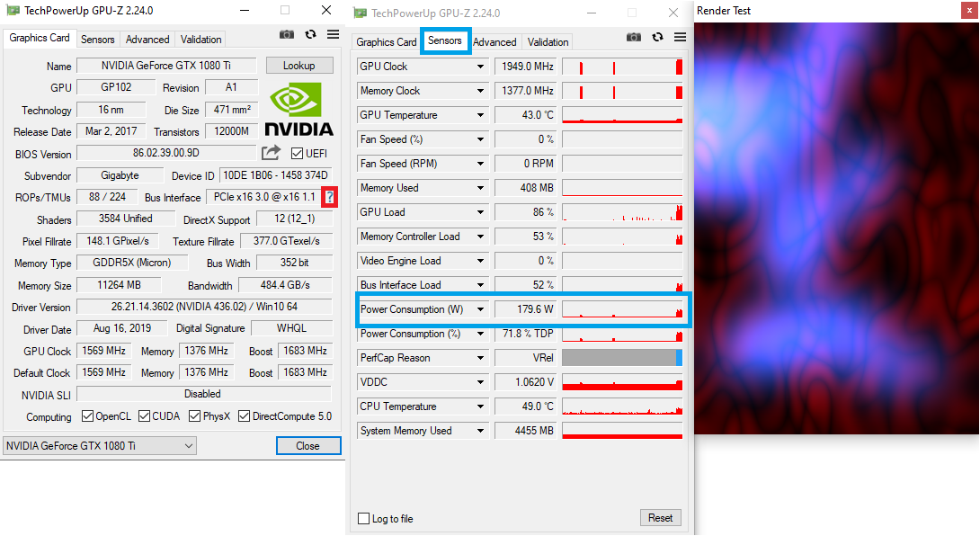This screenshot has width=980, height=536.
Task: Open the Power Consumption (%) dropdown
Action: (x=480, y=334)
